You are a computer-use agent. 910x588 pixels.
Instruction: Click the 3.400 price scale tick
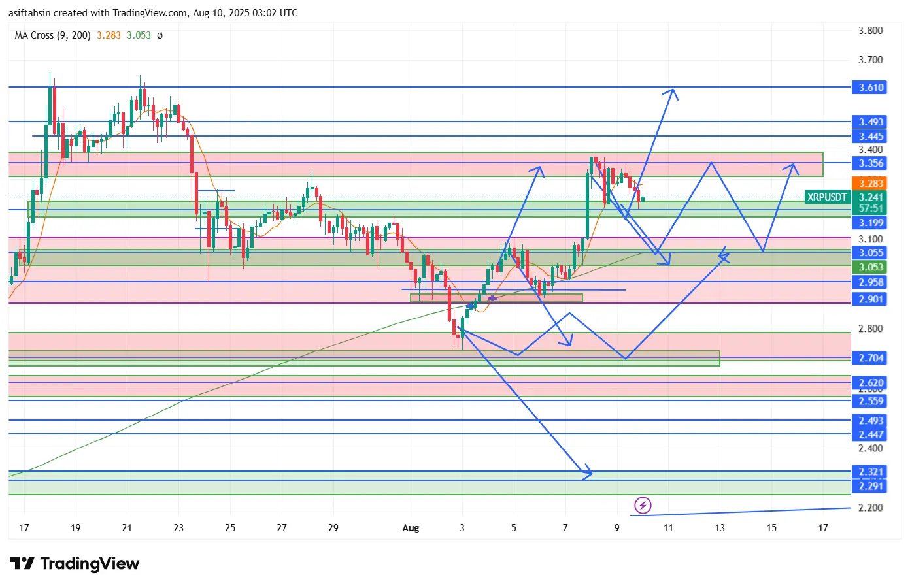click(x=871, y=150)
